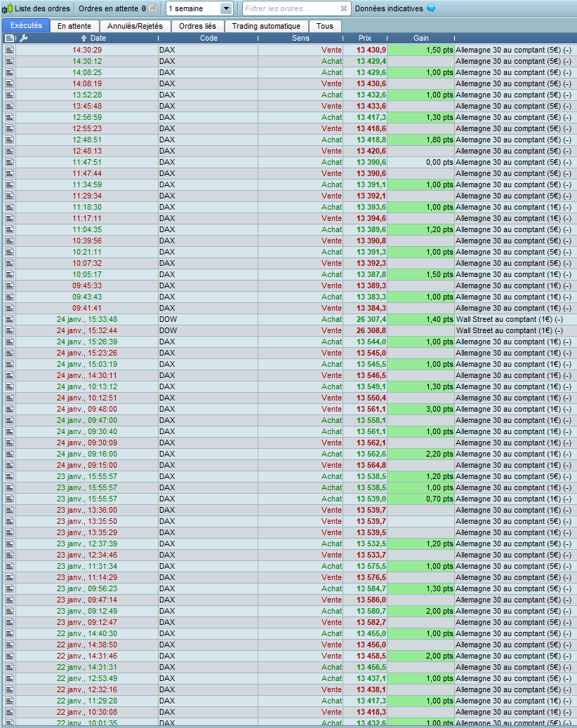Show all orders with Tous tab

pos(325,26)
